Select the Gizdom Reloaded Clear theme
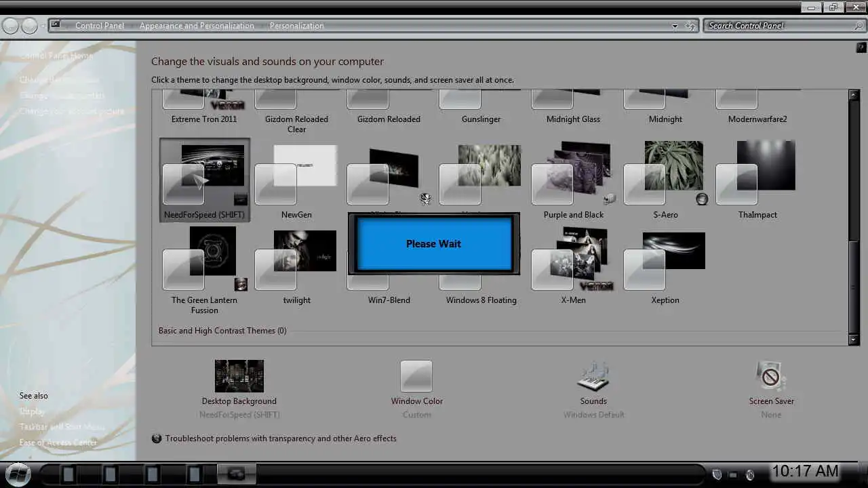This screenshot has height=488, width=868. pos(296,112)
